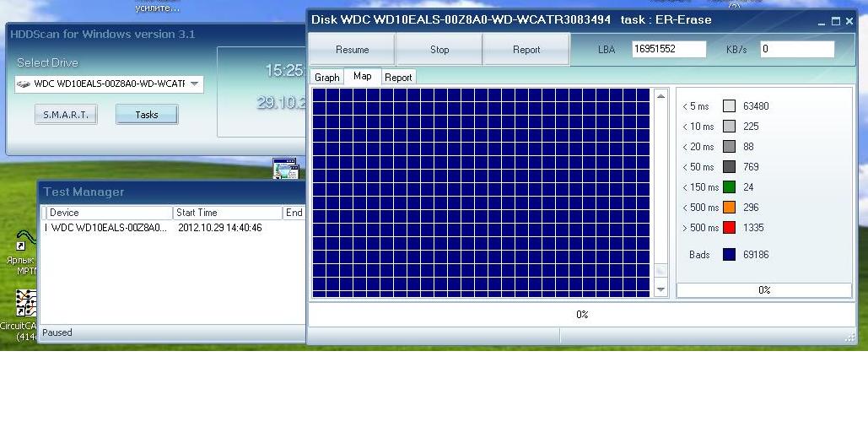Screen dimensions: 868x443
Task: Click the < 50 ms color swatch
Action: point(729,167)
